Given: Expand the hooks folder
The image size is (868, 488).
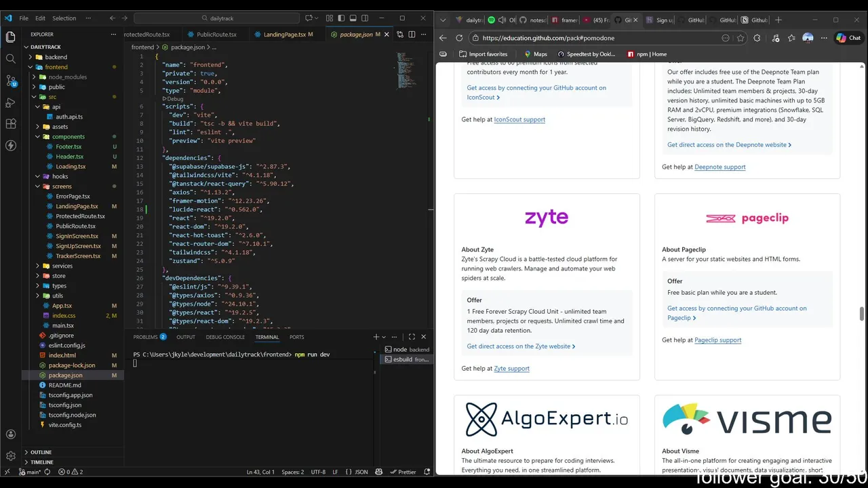Looking at the screenshot, I should click(60, 176).
